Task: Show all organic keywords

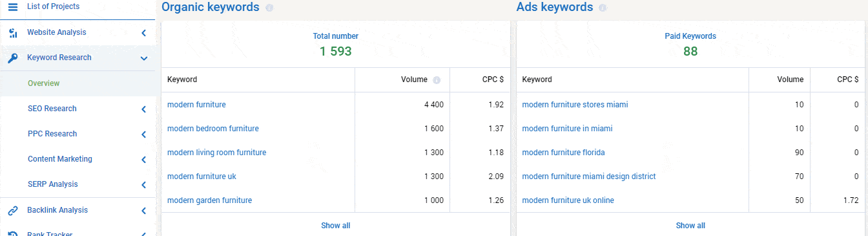Action: coord(336,226)
